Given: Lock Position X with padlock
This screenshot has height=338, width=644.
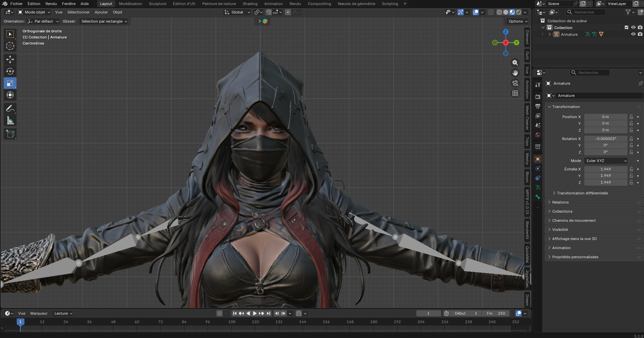Looking at the screenshot, I should [631, 117].
